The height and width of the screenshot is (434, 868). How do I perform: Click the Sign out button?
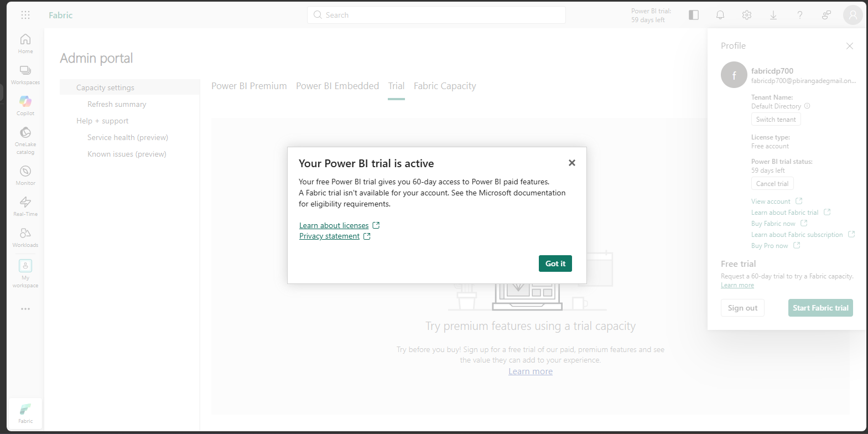click(x=742, y=308)
